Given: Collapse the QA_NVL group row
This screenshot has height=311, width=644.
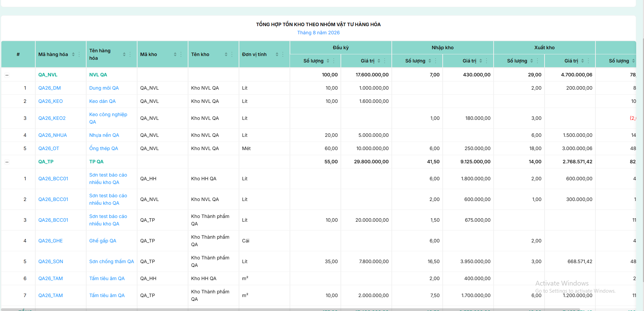Looking at the screenshot, I should point(7,75).
